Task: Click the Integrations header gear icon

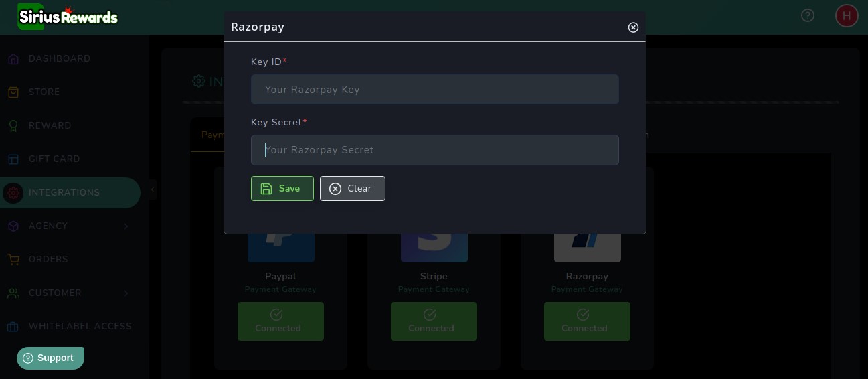Action: click(199, 81)
